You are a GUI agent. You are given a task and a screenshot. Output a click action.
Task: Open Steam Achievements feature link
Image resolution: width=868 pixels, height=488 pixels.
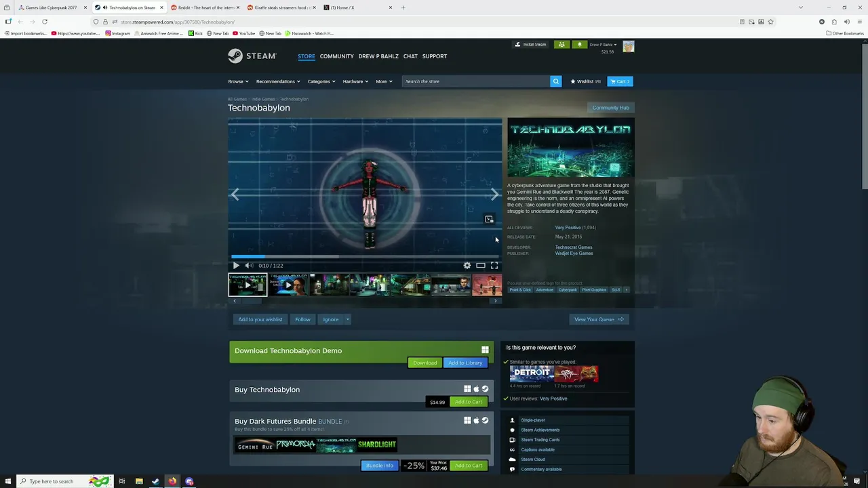pyautogui.click(x=540, y=430)
